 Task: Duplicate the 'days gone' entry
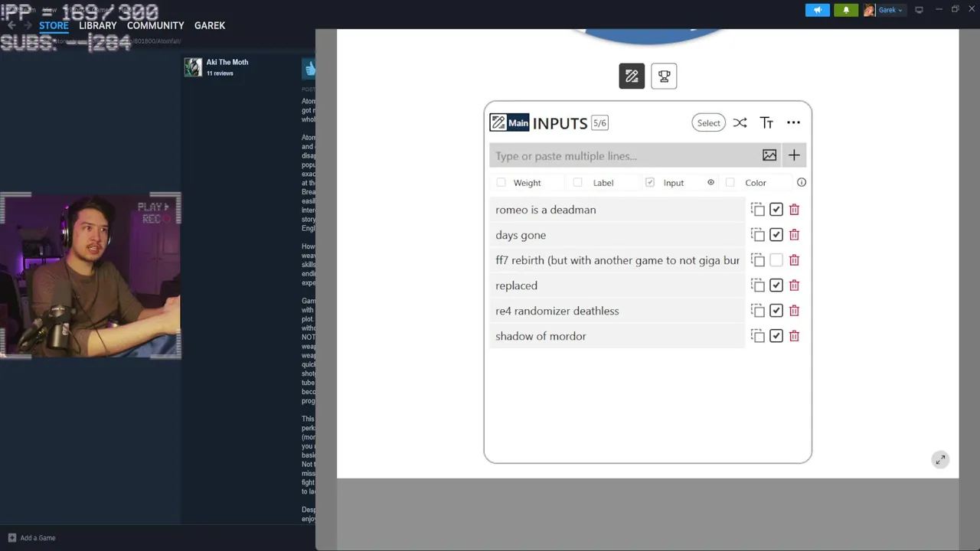click(758, 235)
